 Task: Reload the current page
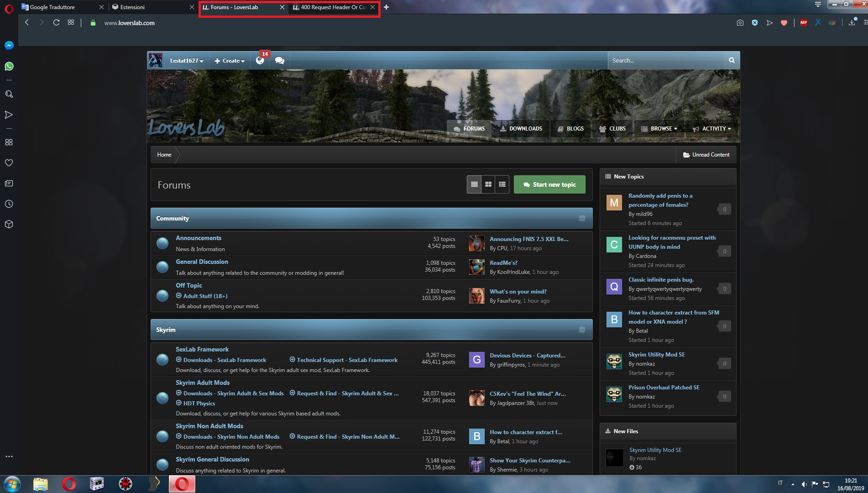pos(56,22)
